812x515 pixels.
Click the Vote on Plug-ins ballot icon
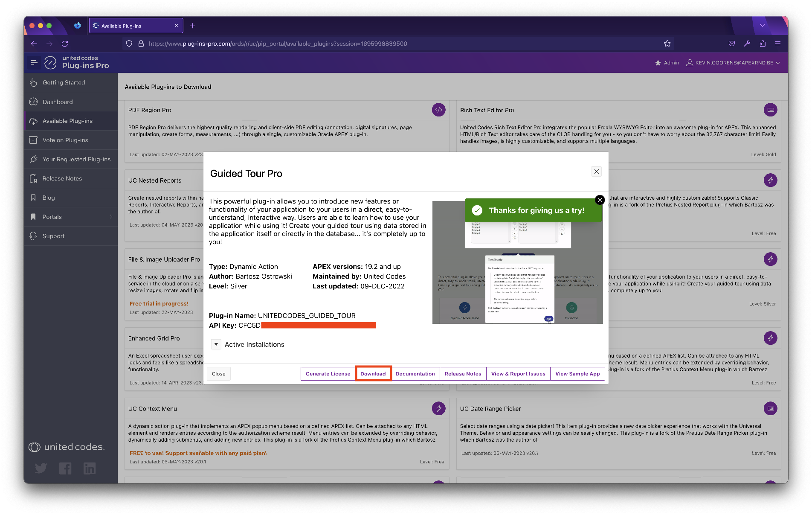pyautogui.click(x=33, y=140)
